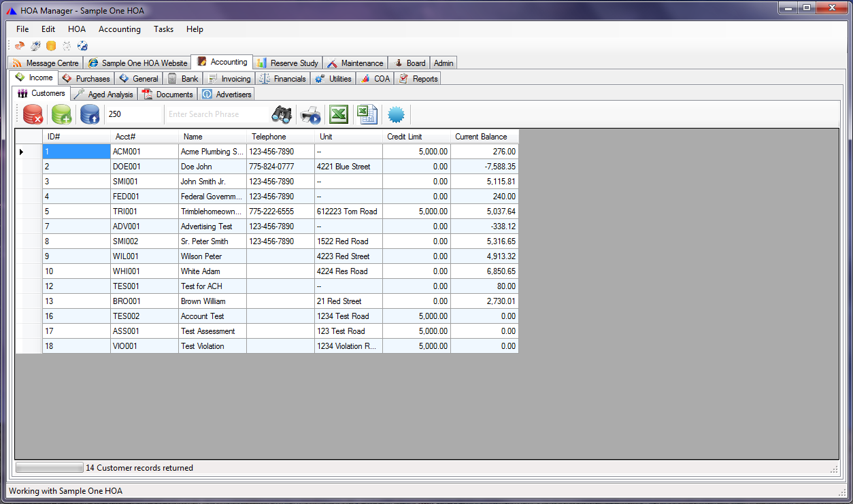Click the gold coins icon in the toolbar
Viewport: 853px width, 504px height.
click(51, 46)
